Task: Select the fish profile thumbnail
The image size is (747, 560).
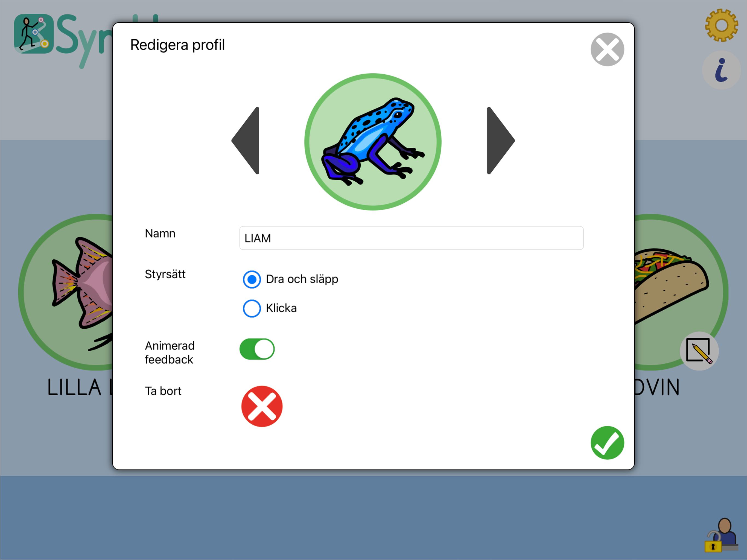Action: pos(66,292)
